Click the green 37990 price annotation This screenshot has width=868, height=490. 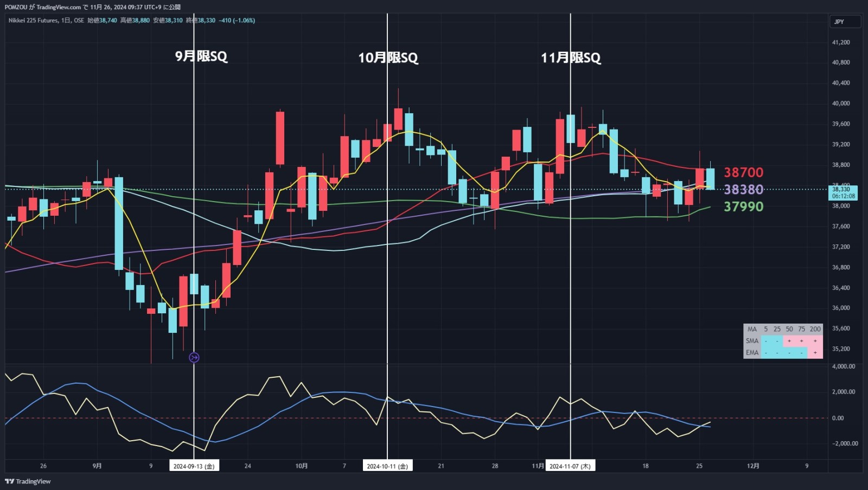(743, 207)
